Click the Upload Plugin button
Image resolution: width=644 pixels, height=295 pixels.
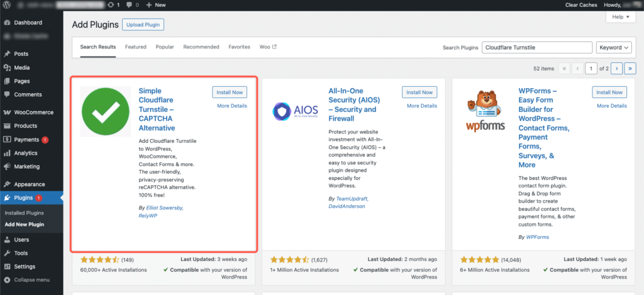[143, 25]
